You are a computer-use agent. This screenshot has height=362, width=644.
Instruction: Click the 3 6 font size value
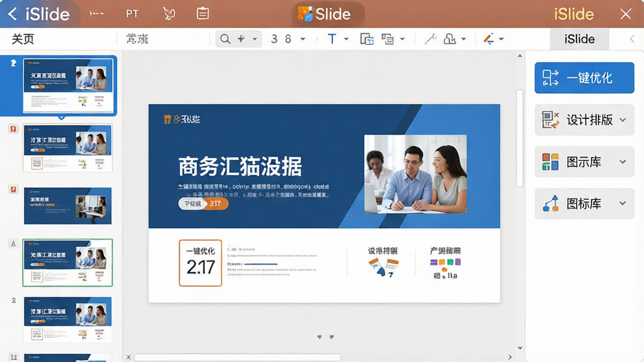pos(281,39)
